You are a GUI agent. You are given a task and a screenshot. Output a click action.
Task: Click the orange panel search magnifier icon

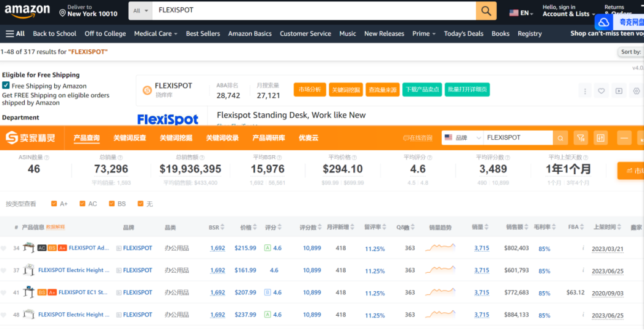560,138
